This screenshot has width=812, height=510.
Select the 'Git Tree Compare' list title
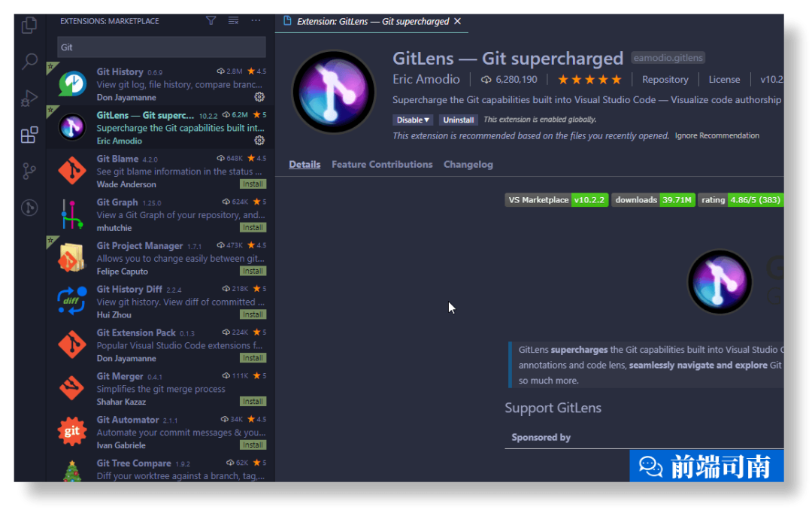134,463
